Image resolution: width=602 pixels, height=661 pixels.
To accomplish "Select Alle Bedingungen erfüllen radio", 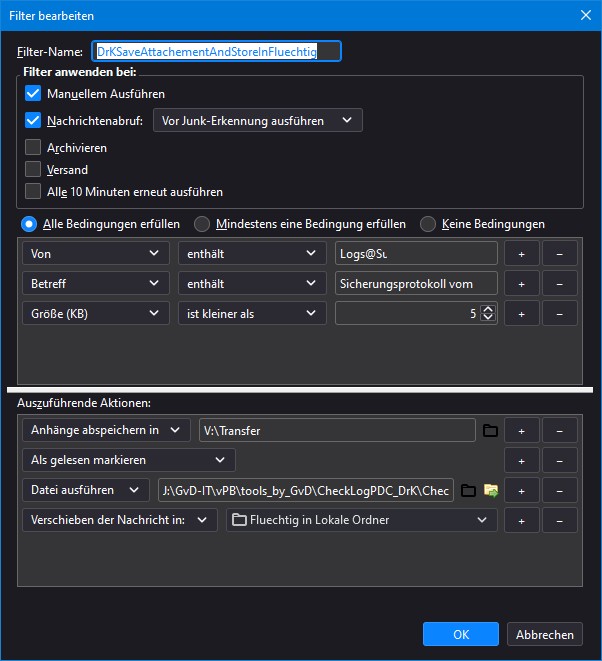I will pyautogui.click(x=29, y=224).
